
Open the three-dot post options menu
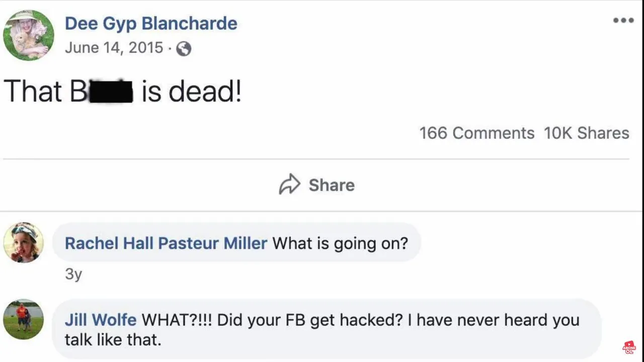pyautogui.click(x=623, y=21)
